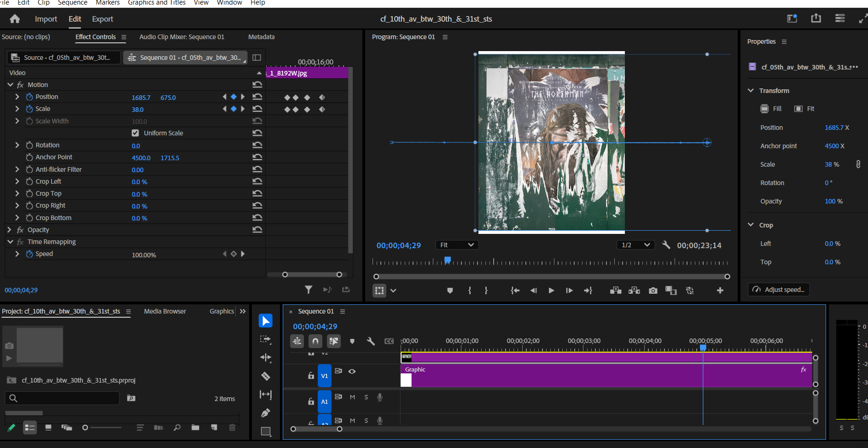
Task: Expand the Position property in Effect Controls
Action: pos(17,97)
